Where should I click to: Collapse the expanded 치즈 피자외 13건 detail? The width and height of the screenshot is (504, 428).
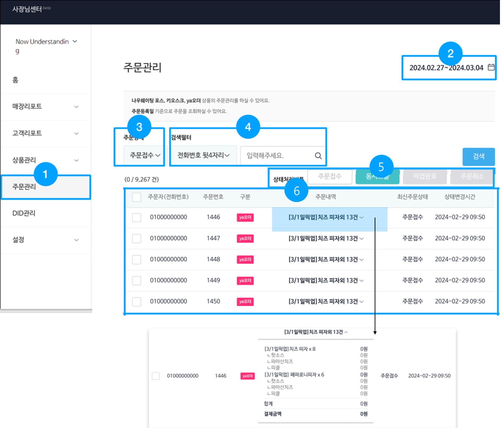point(346,332)
